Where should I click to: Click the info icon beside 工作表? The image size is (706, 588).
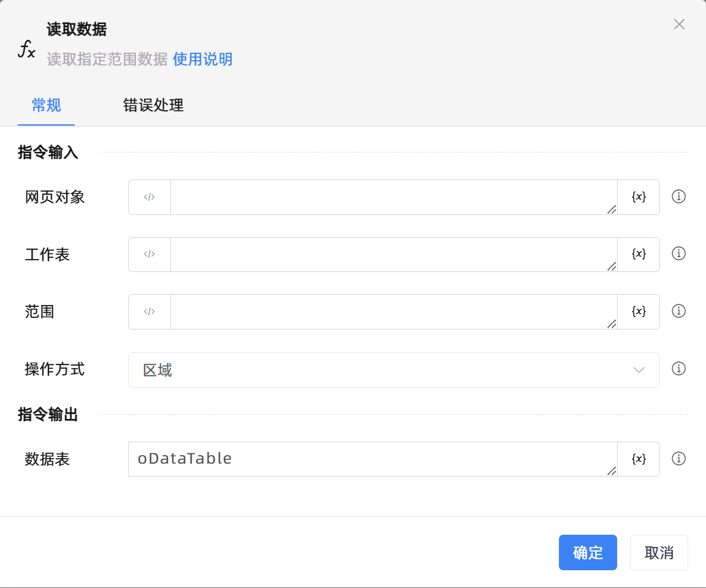(x=678, y=254)
